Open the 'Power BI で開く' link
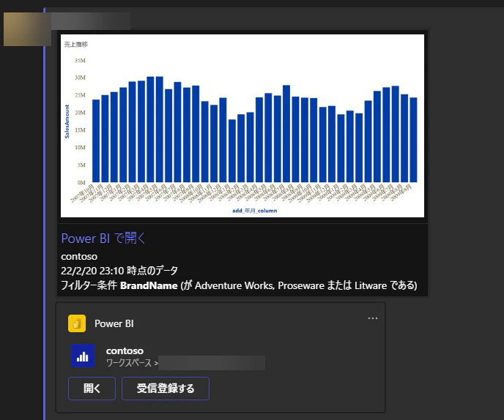504x420 pixels. click(103, 239)
